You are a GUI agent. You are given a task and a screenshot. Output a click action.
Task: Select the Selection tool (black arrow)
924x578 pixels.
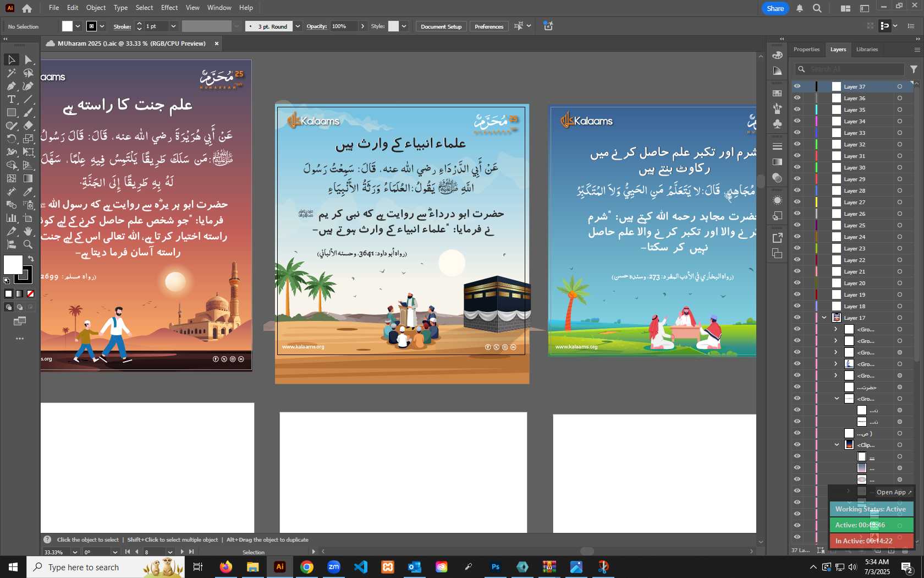pyautogui.click(x=11, y=59)
